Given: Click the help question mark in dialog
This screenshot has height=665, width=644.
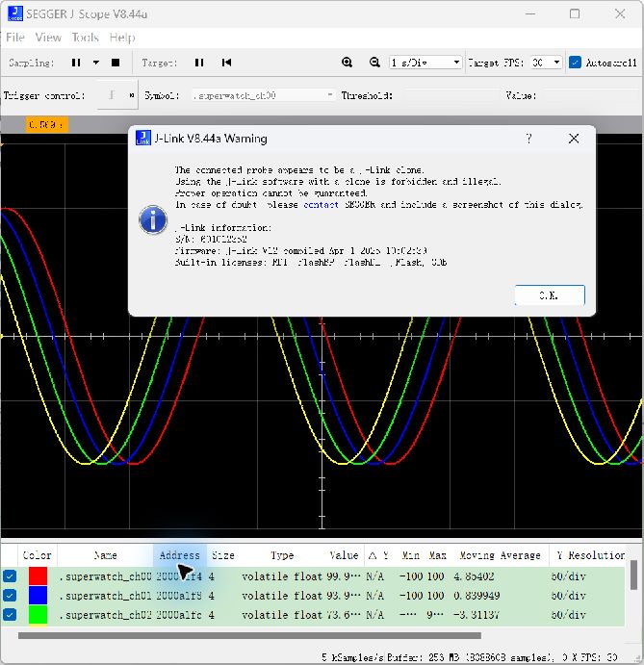Looking at the screenshot, I should (528, 139).
